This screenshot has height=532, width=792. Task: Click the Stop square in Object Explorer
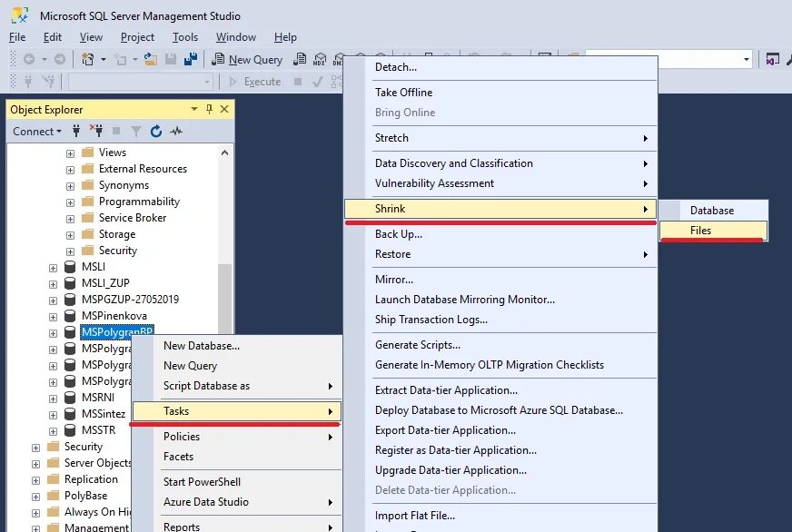pyautogui.click(x=116, y=132)
